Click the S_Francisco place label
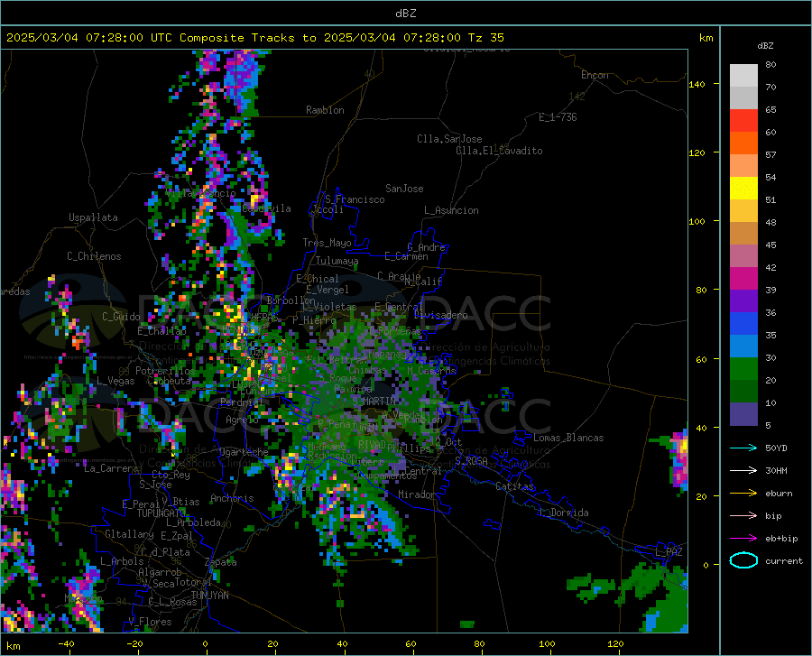Image resolution: width=812 pixels, height=656 pixels. 355,199
